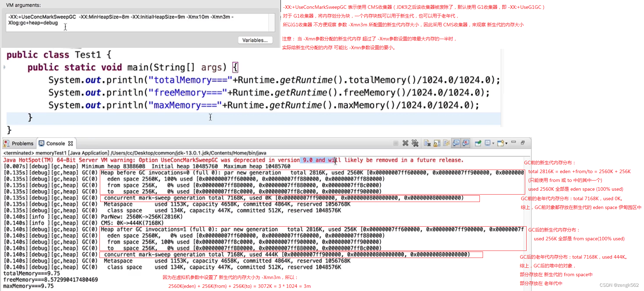Click the terminated memoryTest1 launch description line
Viewport: 644px width, 291px height.
click(135, 153)
